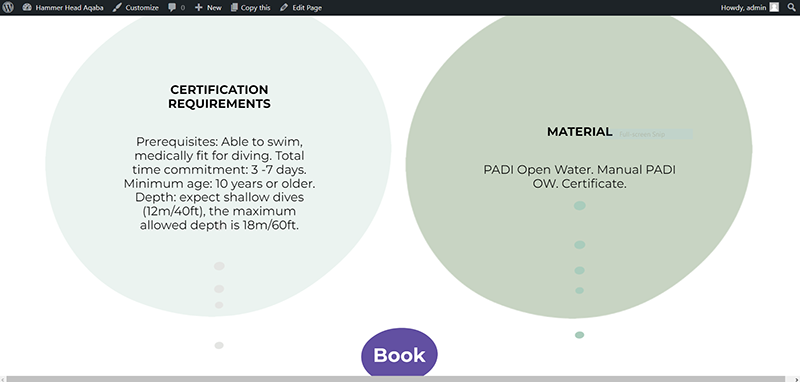The width and height of the screenshot is (800, 382).
Task: Click the scrollbar's right arrow
Action: tap(796, 379)
